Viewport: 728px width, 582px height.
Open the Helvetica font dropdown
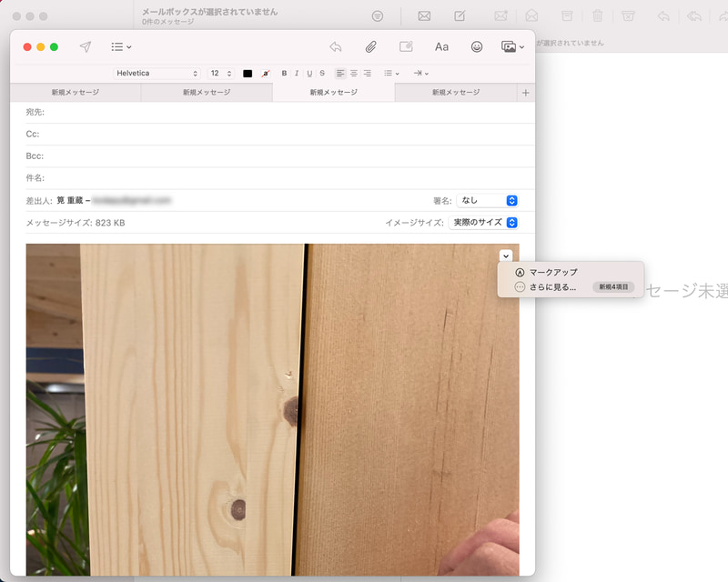pyautogui.click(x=155, y=74)
